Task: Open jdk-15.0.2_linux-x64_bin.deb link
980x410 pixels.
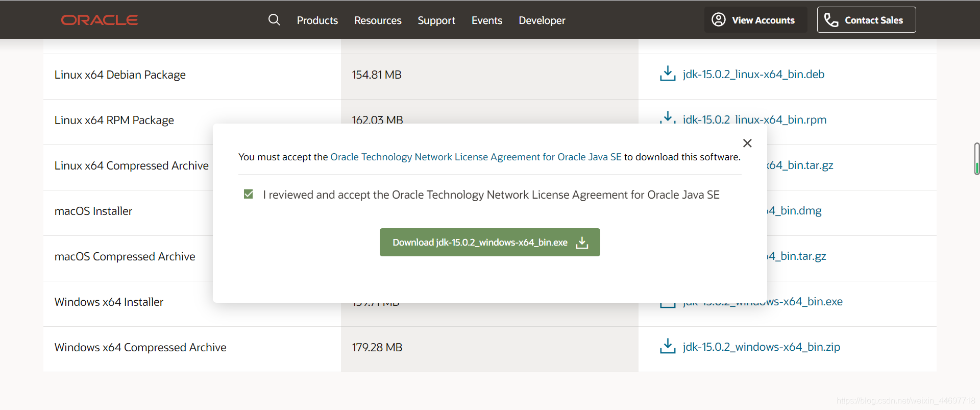Action: 753,74
